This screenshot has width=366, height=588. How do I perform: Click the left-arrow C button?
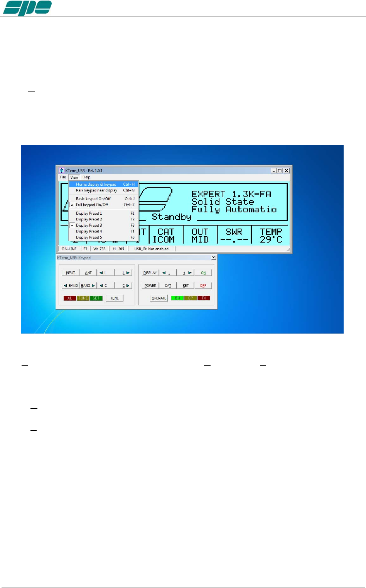tap(105, 286)
